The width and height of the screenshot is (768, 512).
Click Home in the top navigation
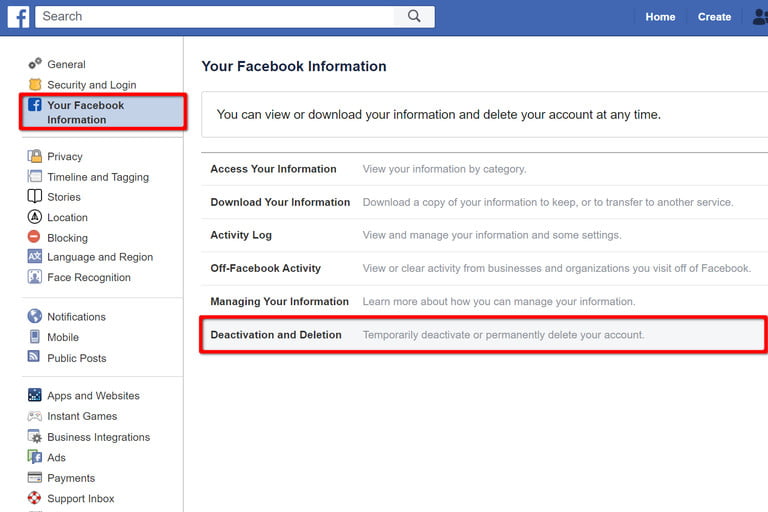tap(660, 17)
